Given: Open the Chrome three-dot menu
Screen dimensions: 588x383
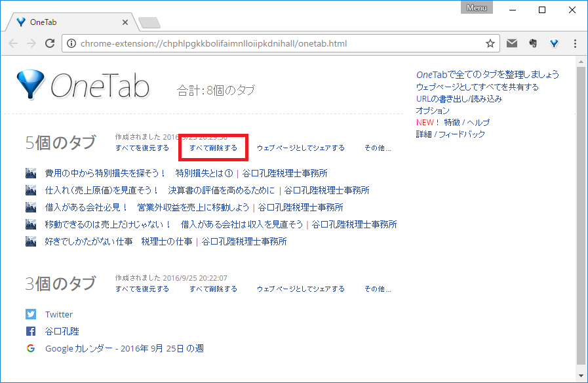Looking at the screenshot, I should pos(575,44).
